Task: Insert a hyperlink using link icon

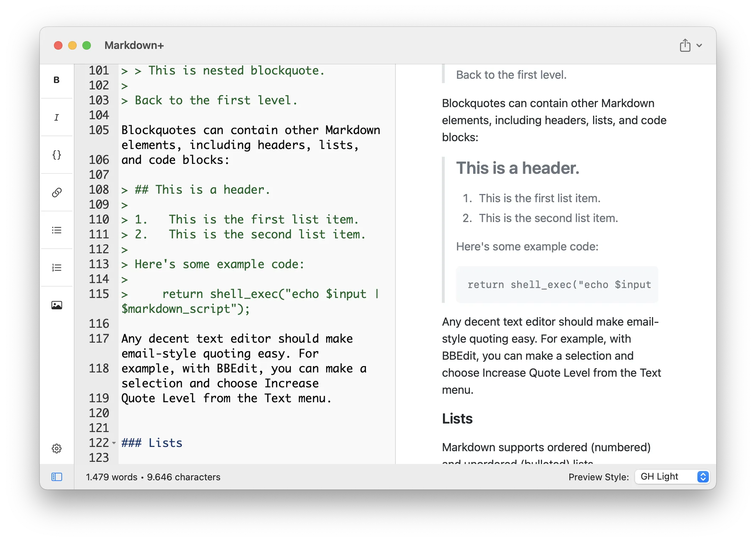Action: pos(56,193)
